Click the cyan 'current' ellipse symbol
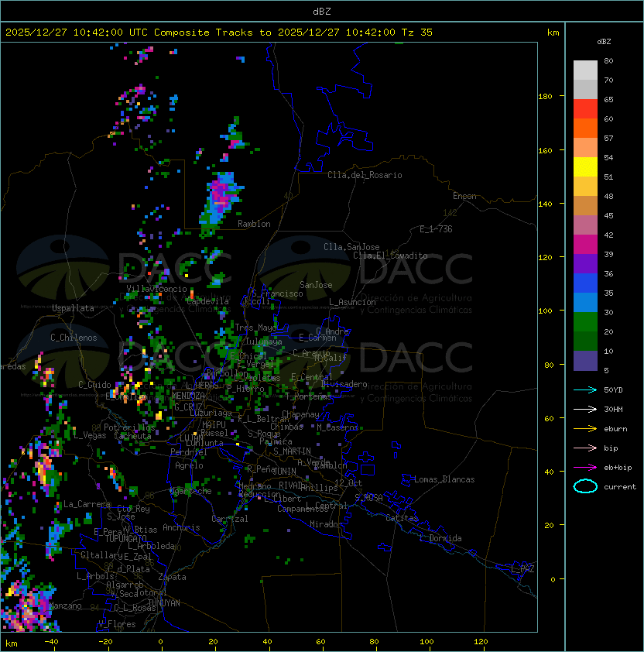This screenshot has width=644, height=652. (585, 486)
